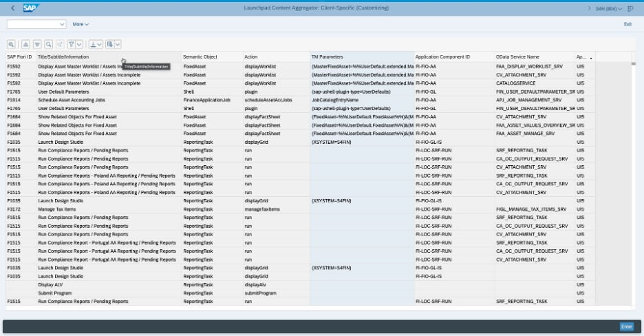Screen dimensions: 644x336
Task: Apply the Set Filter funnel icon
Action: [x=72, y=44]
